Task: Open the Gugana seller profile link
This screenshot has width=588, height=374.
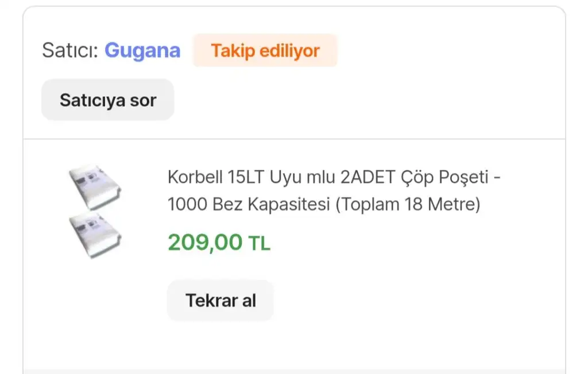Action: (142, 50)
